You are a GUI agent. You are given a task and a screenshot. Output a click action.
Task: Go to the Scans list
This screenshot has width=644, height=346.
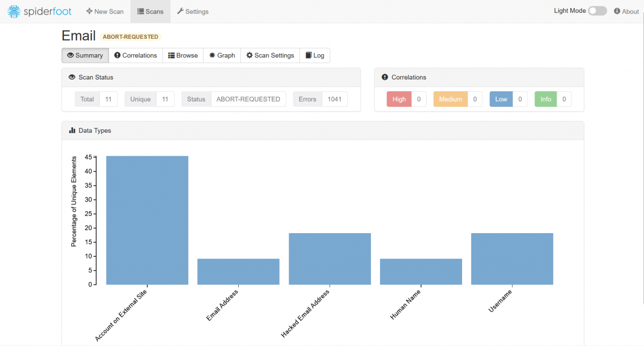click(x=150, y=11)
